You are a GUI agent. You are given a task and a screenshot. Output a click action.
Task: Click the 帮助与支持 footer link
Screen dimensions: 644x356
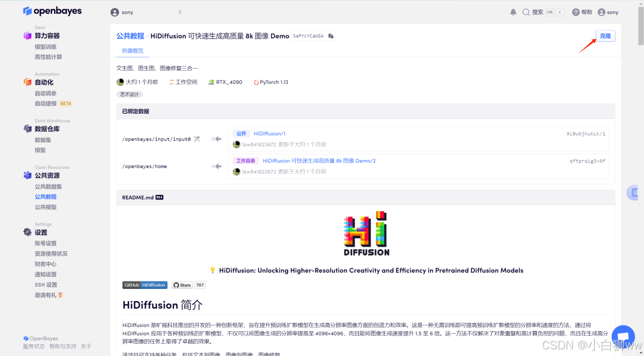[x=62, y=346]
